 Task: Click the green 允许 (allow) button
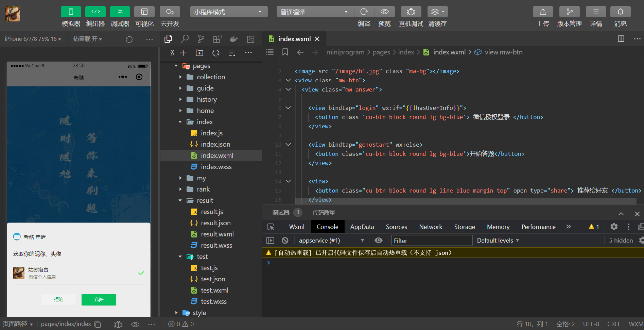point(99,300)
